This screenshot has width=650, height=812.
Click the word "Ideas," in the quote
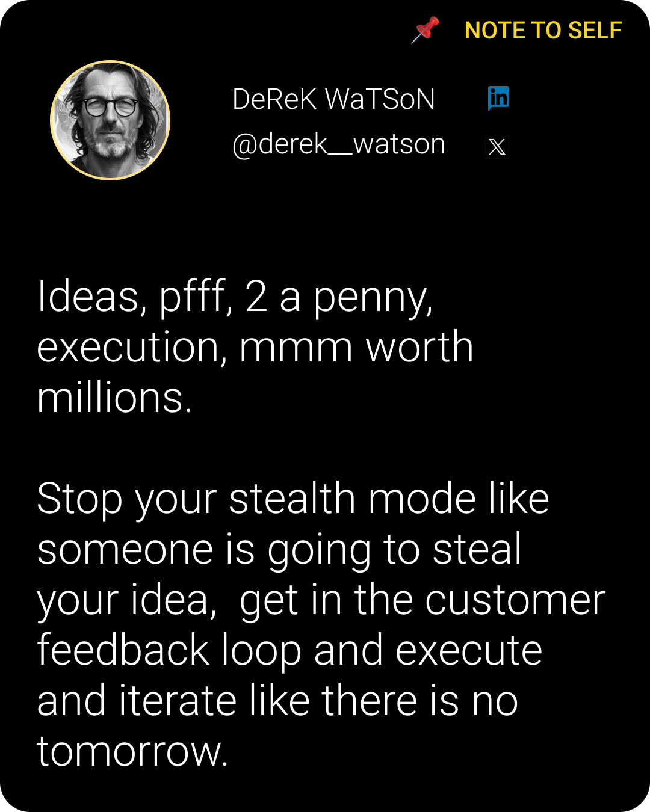(92, 297)
